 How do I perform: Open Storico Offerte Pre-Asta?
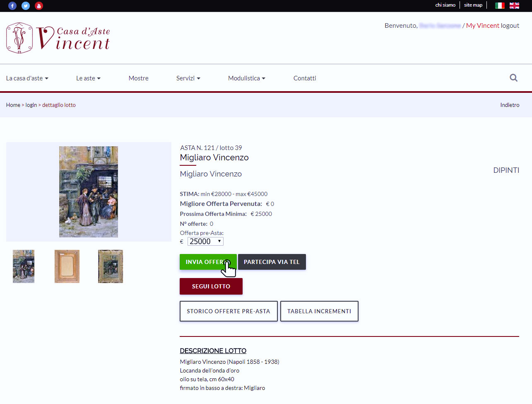(x=229, y=311)
